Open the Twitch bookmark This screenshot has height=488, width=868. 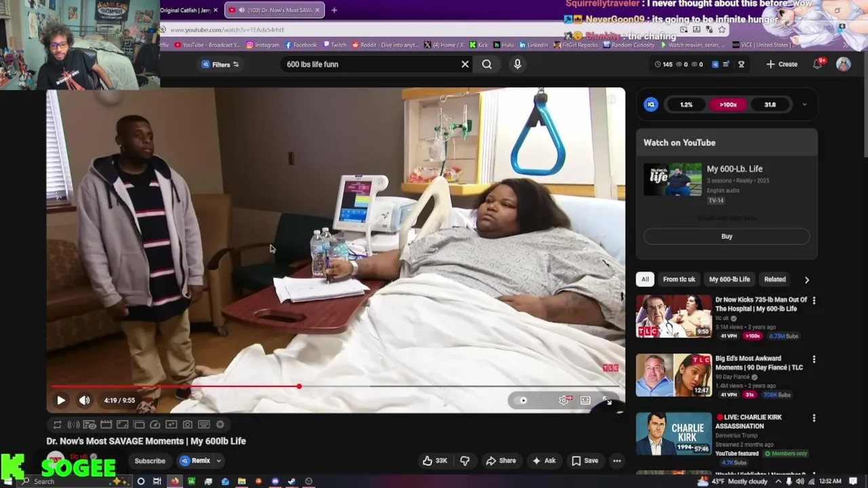click(x=334, y=45)
